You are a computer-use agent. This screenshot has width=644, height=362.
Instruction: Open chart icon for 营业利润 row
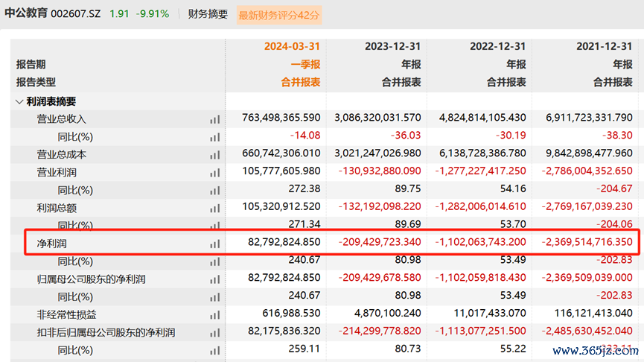(215, 173)
